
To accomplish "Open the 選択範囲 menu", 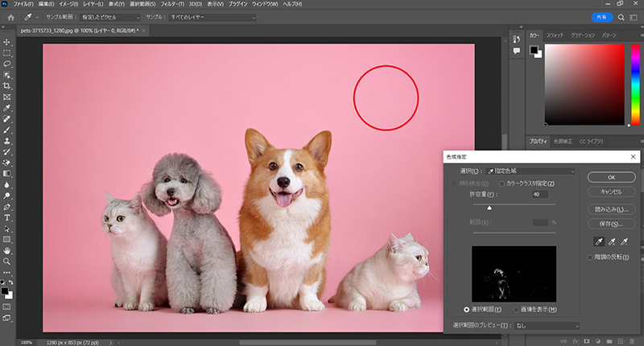I will pos(142,4).
